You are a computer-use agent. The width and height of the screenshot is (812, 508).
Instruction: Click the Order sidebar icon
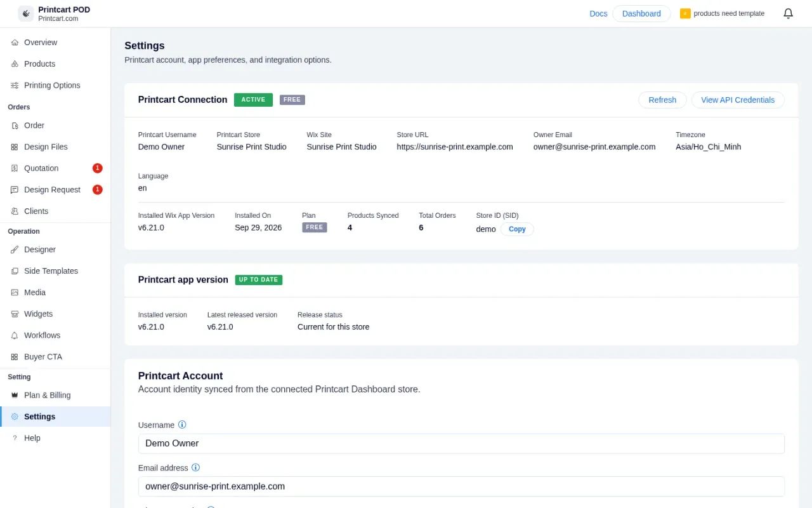[15, 126]
